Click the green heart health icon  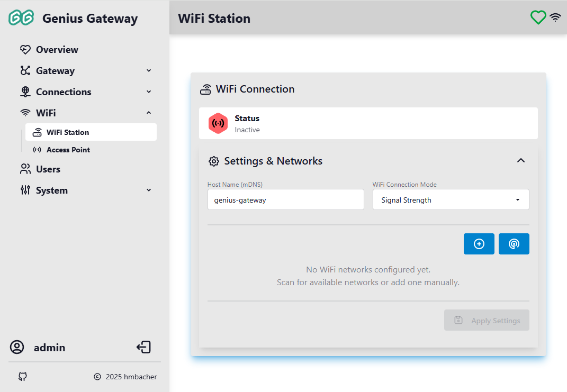pyautogui.click(x=538, y=17)
